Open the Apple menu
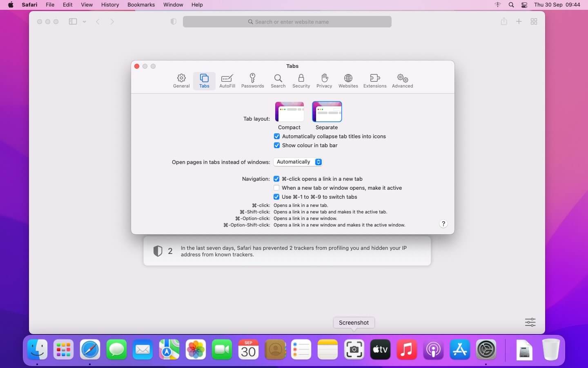Screen dimensions: 588x368 point(11,5)
